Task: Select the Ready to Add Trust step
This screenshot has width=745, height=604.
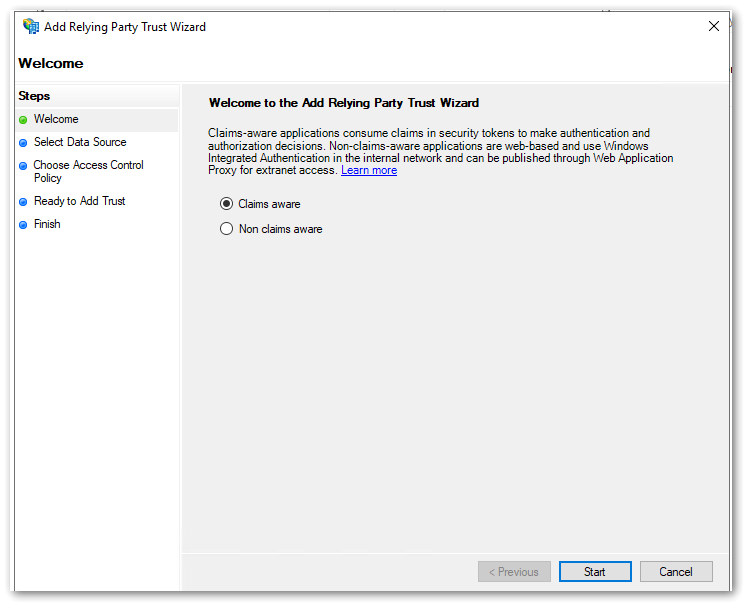Action: pos(79,201)
